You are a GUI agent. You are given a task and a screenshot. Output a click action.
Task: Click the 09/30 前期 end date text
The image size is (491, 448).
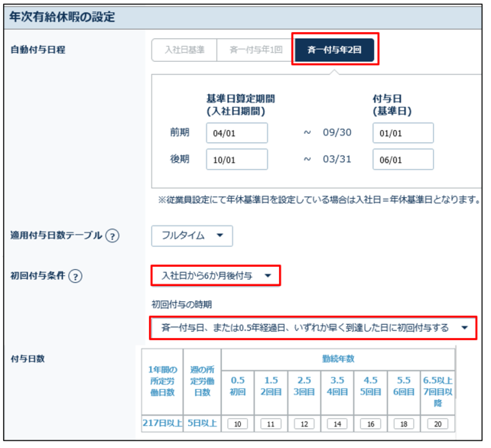[337, 132]
